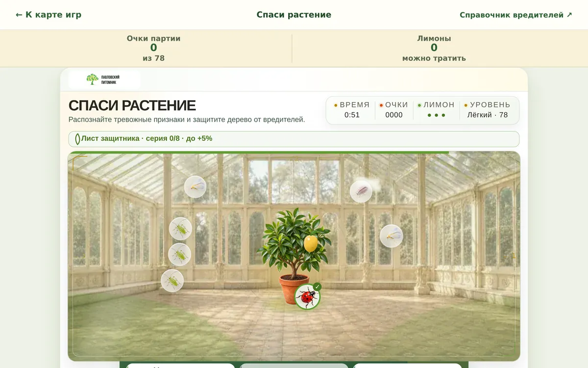Image resolution: width=588 pixels, height=368 pixels.
Task: Click the Лимоны можно тратить counter
Action: [434, 48]
